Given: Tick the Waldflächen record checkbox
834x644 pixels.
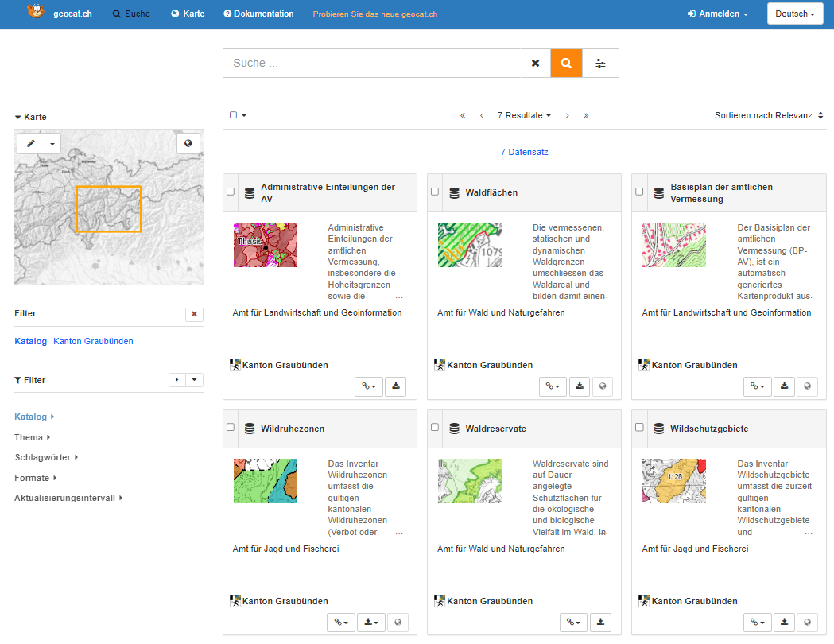Looking at the screenshot, I should point(435,192).
